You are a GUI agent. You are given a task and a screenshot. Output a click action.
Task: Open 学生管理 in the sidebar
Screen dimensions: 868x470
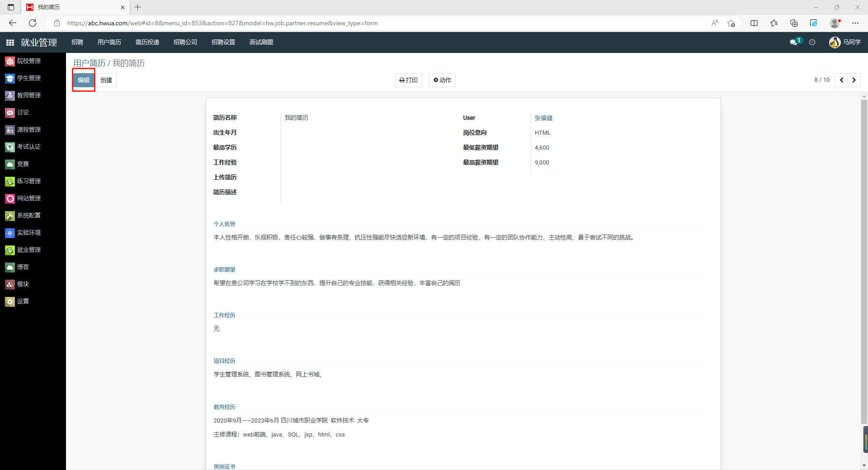(x=24, y=78)
